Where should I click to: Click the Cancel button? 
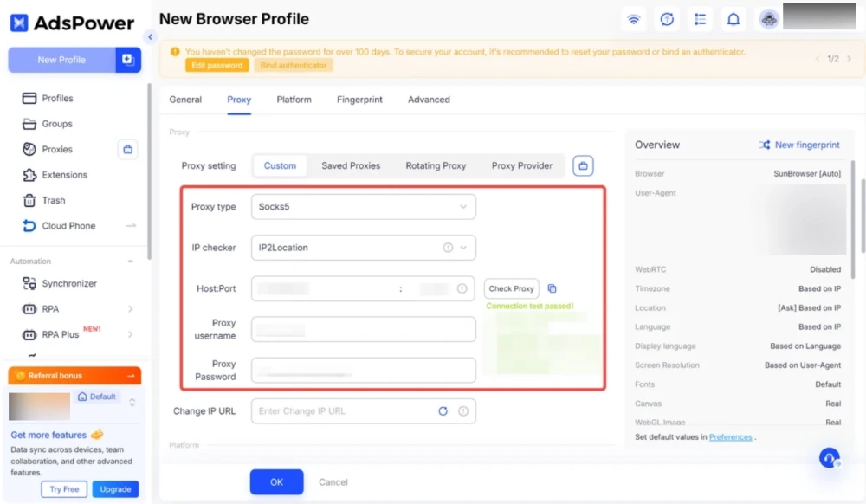(x=333, y=482)
